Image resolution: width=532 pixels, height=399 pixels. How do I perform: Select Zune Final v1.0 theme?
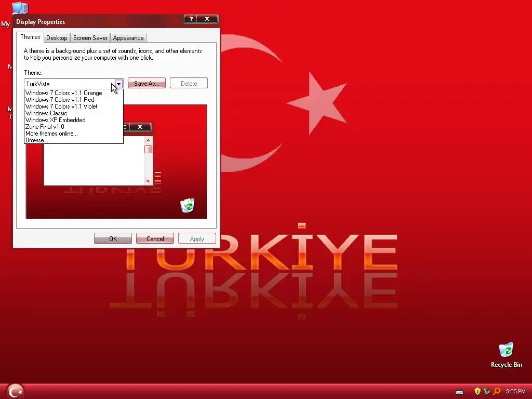pyautogui.click(x=74, y=127)
